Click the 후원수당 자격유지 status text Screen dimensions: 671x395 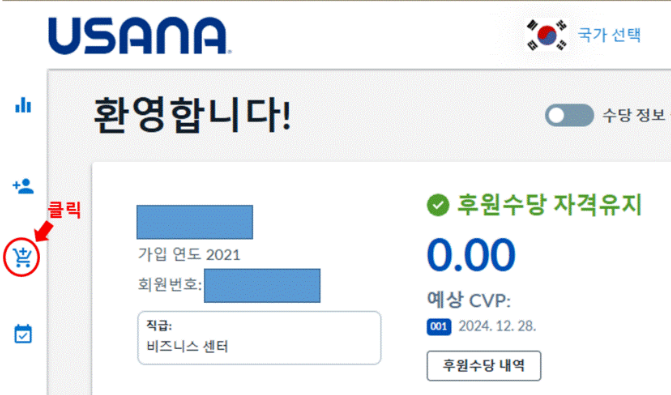549,205
